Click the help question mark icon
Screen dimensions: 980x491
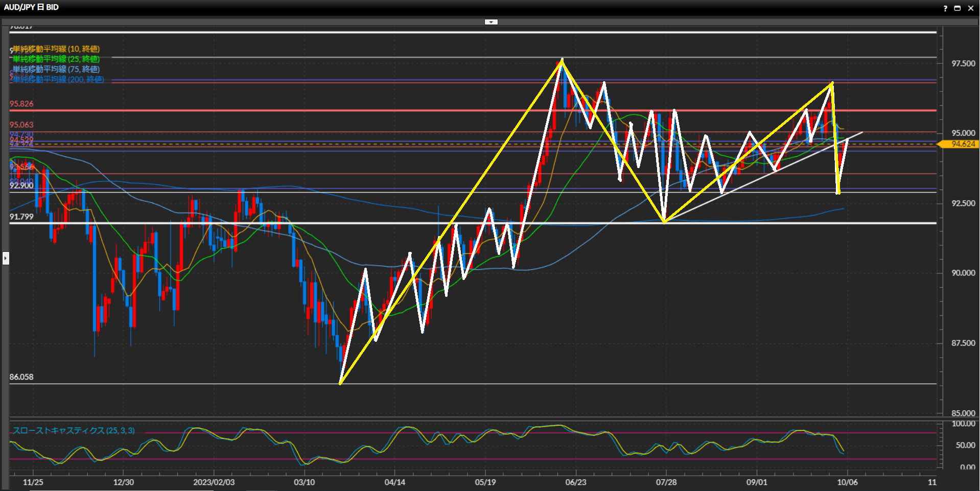click(x=945, y=8)
